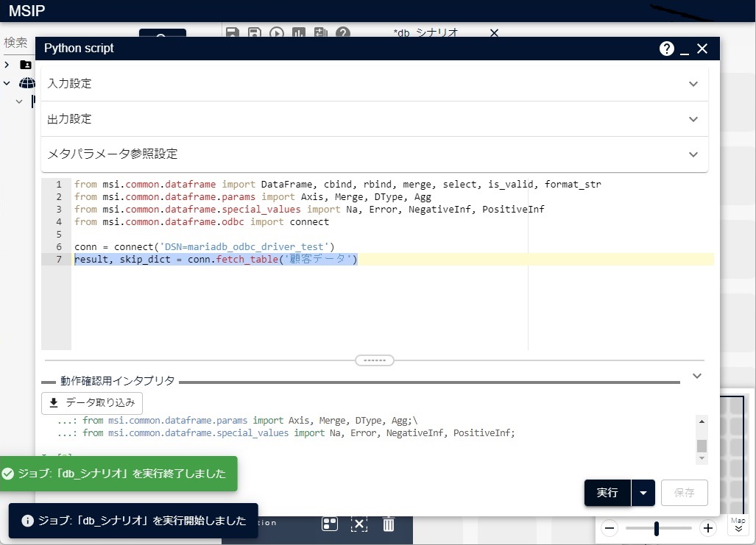This screenshot has height=545, width=756.
Task: Click the user folder icon in tree
Action: pyautogui.click(x=26, y=65)
